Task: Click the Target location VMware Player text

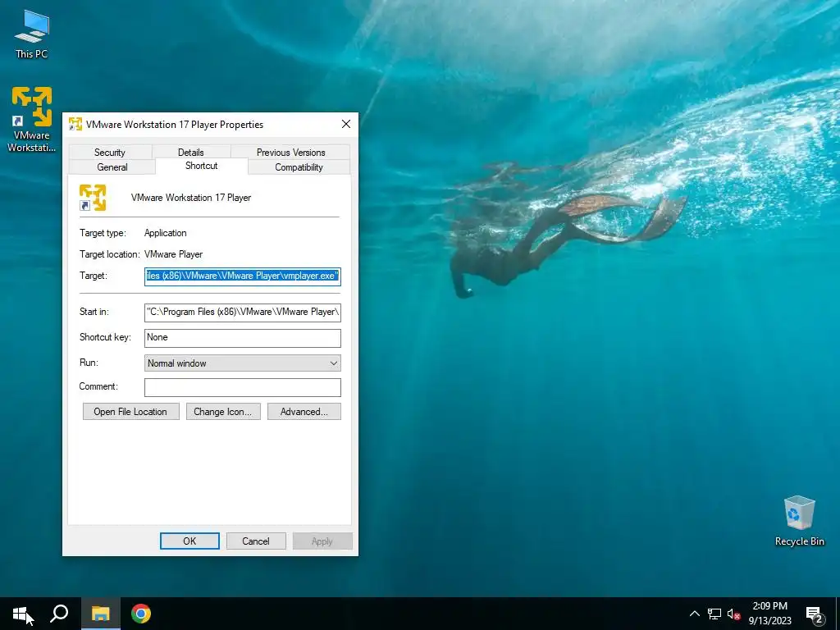Action: (174, 254)
